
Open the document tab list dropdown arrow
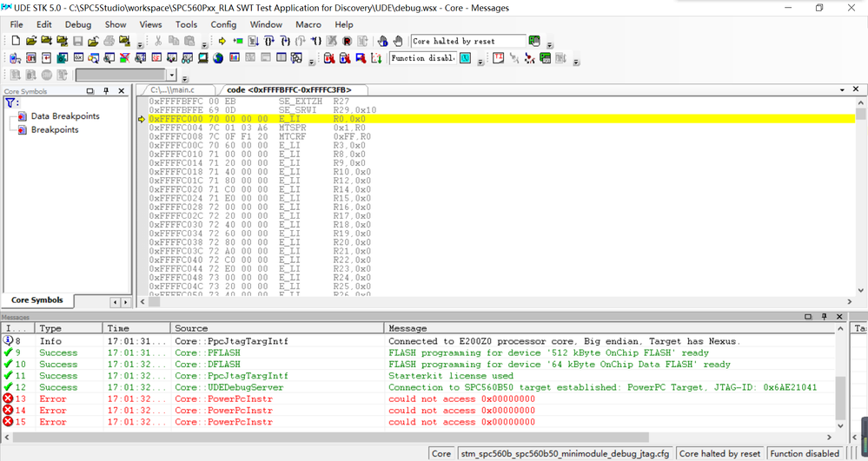coord(842,89)
